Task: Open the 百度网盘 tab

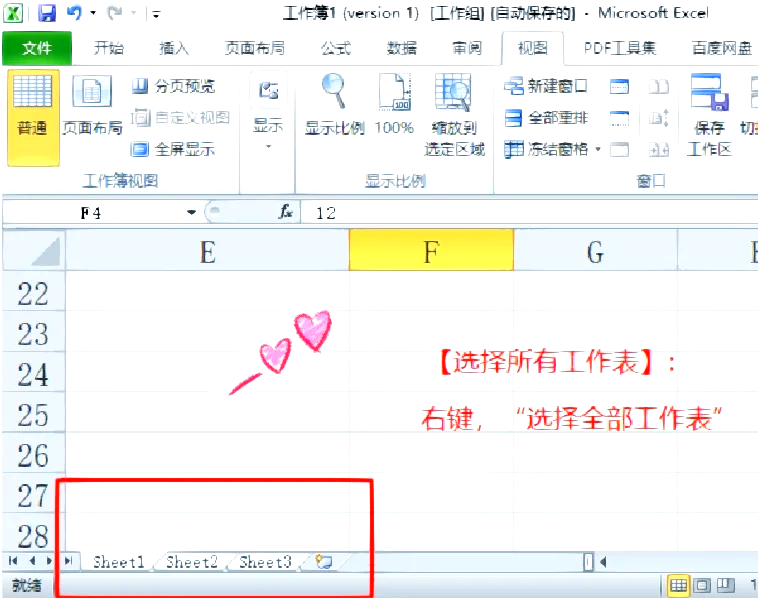Action: [722, 48]
